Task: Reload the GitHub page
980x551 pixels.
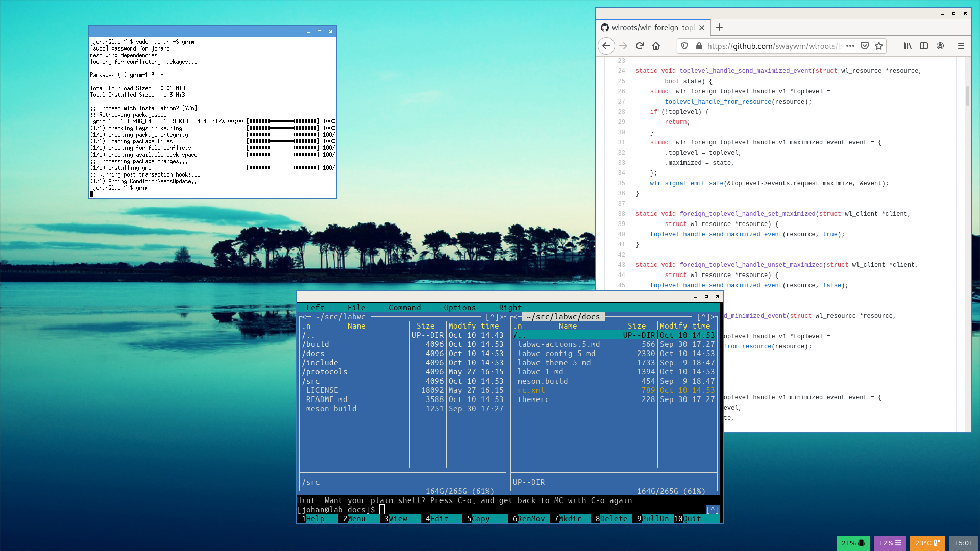Action: [640, 46]
